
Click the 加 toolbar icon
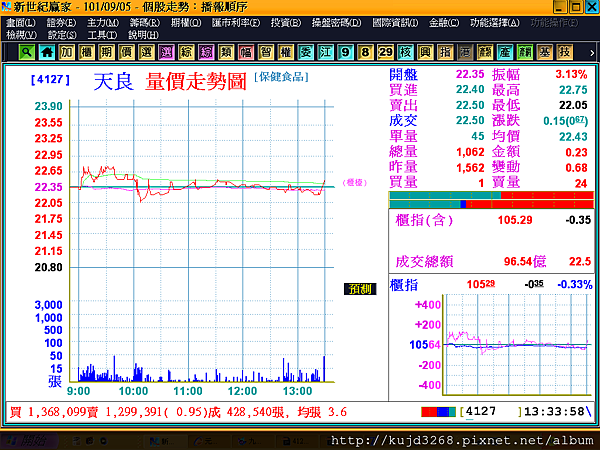[67, 52]
